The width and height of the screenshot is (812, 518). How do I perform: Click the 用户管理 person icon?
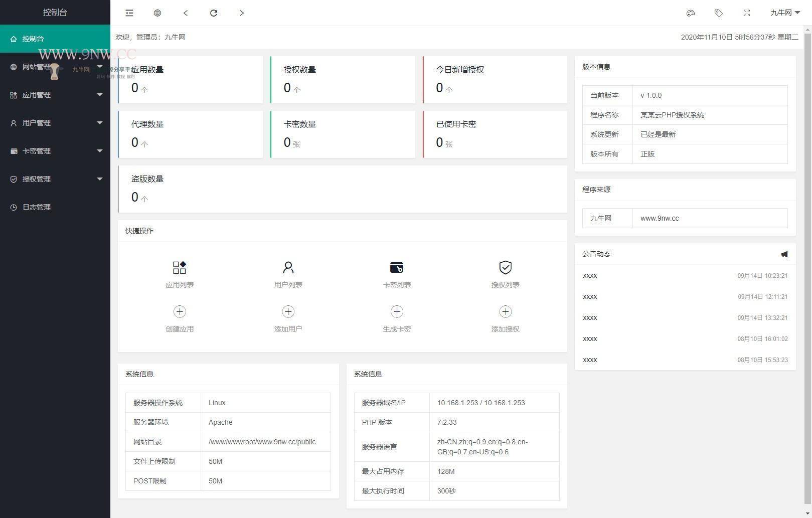pyautogui.click(x=14, y=123)
